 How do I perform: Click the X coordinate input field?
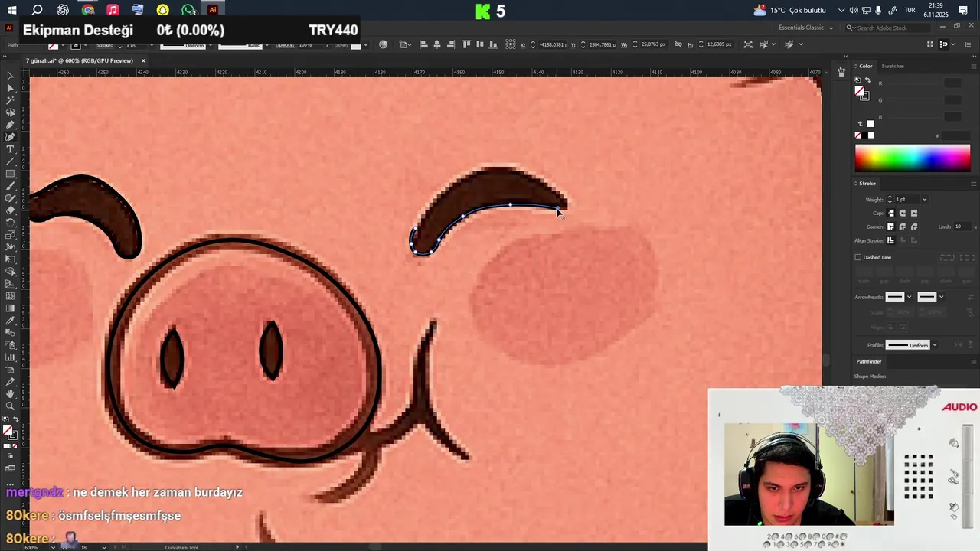pyautogui.click(x=552, y=44)
